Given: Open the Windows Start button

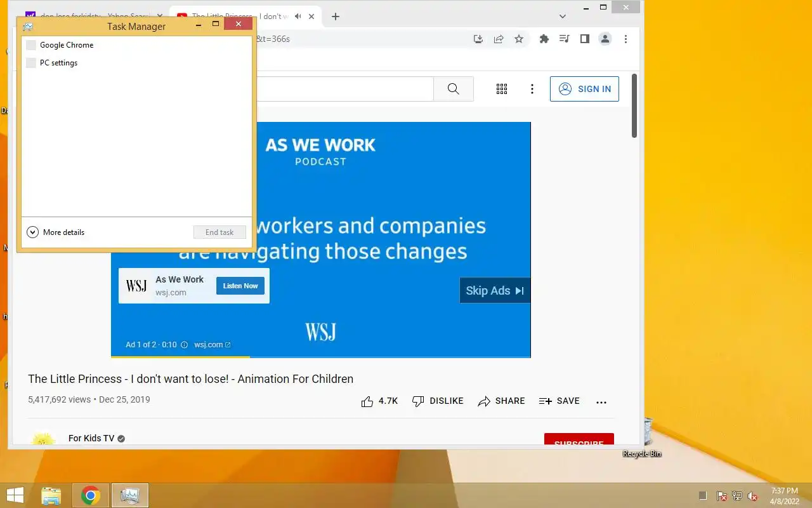Looking at the screenshot, I should (x=15, y=495).
